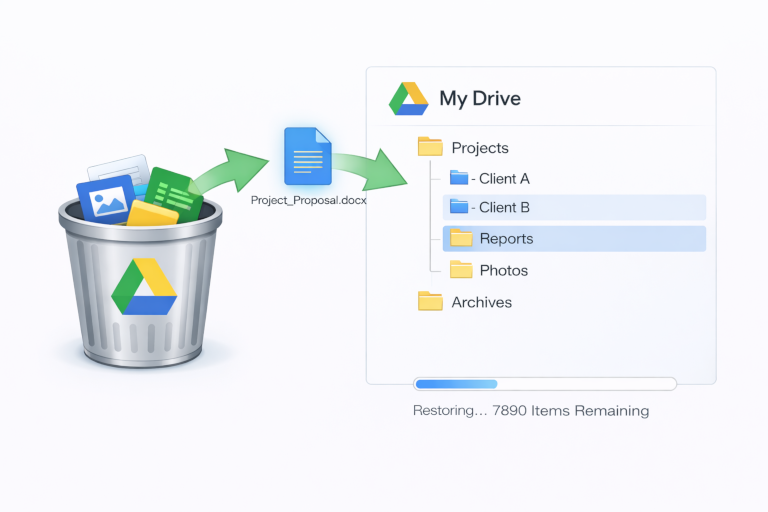768x512 pixels.
Task: Click the metal trash can body
Action: point(142,294)
